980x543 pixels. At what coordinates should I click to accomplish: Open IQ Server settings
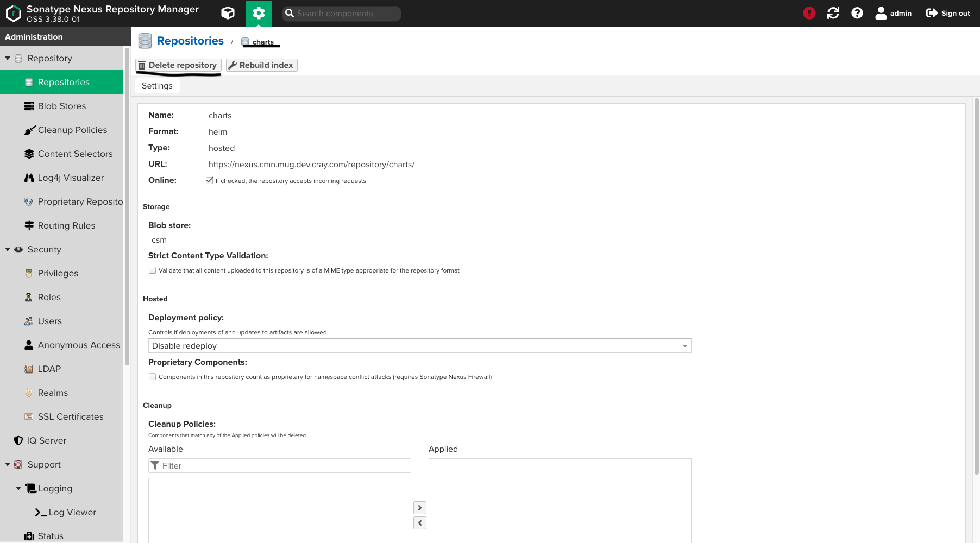click(x=61, y=440)
